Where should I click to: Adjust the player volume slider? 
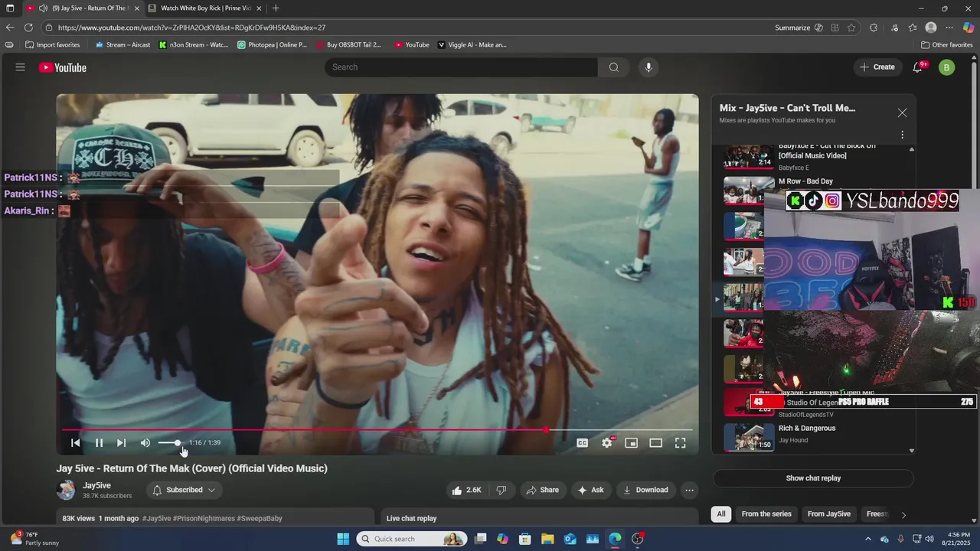point(169,443)
